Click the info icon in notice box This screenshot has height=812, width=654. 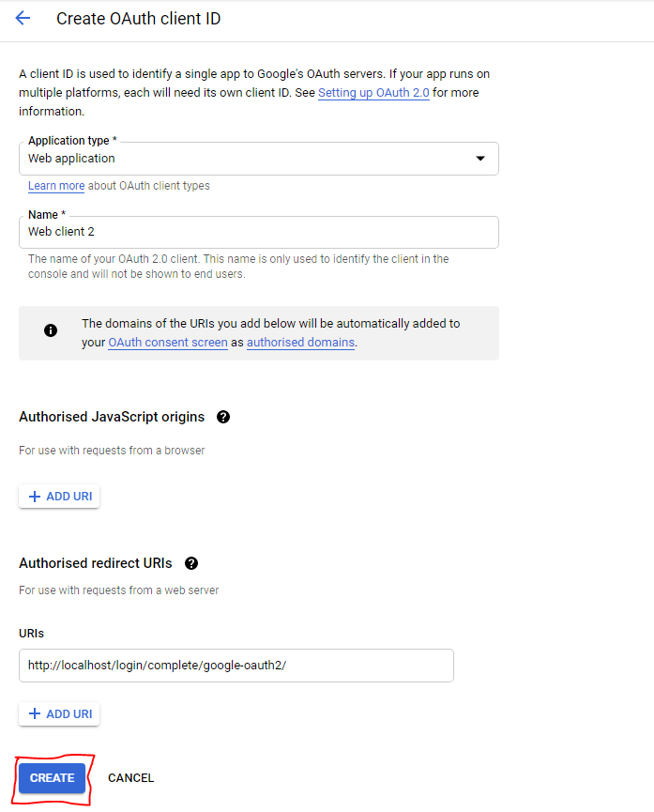[51, 330]
